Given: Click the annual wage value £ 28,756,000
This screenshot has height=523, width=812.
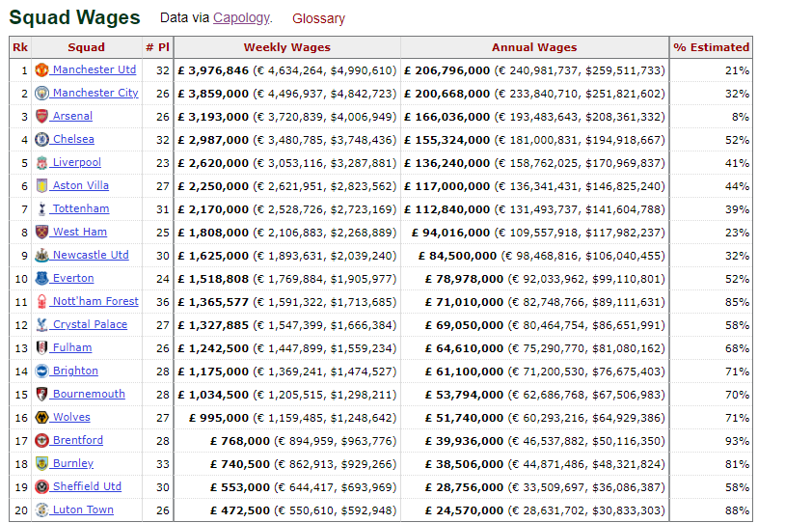Looking at the screenshot, I should coord(464,487).
